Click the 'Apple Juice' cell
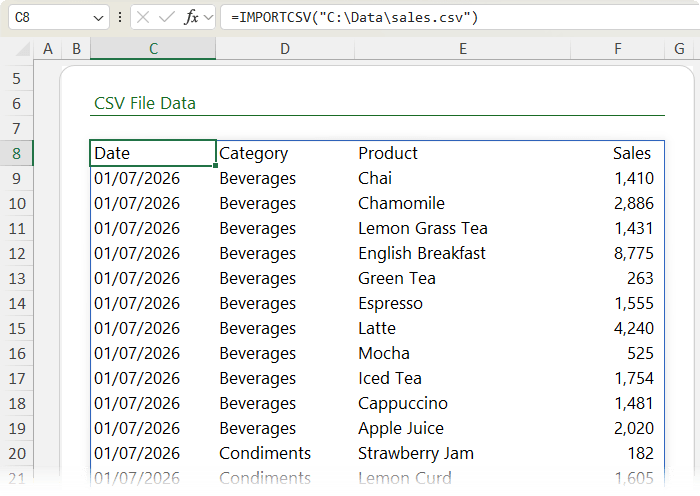This screenshot has height=496, width=700. (x=462, y=428)
